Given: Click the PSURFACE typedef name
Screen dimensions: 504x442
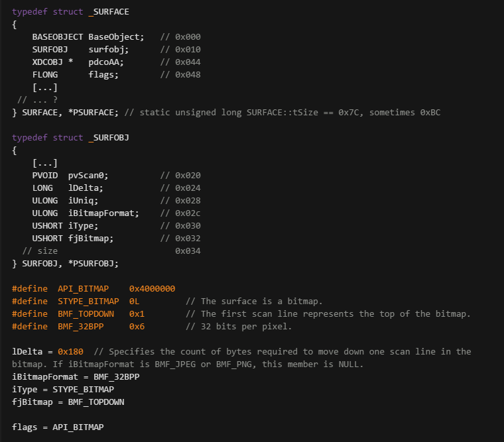Looking at the screenshot, I should [x=94, y=113].
